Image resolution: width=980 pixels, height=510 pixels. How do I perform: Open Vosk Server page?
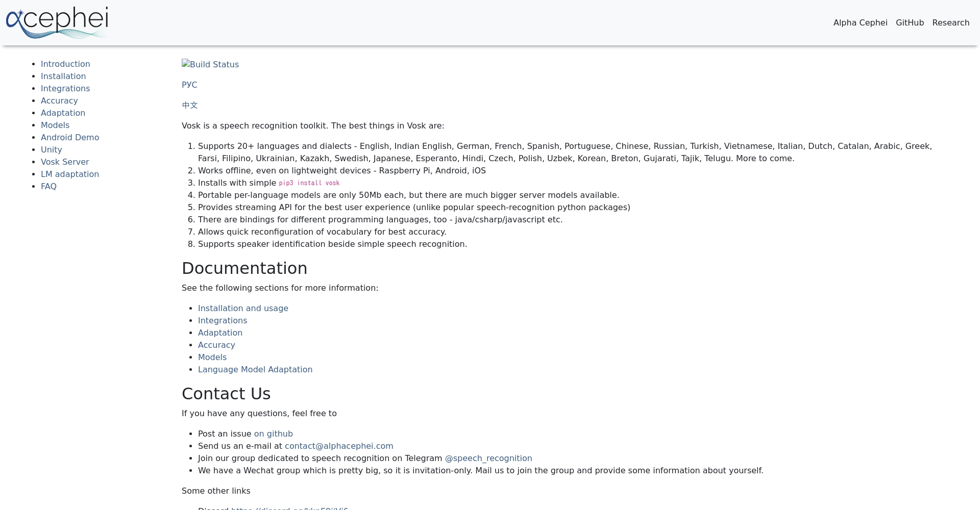pos(65,162)
